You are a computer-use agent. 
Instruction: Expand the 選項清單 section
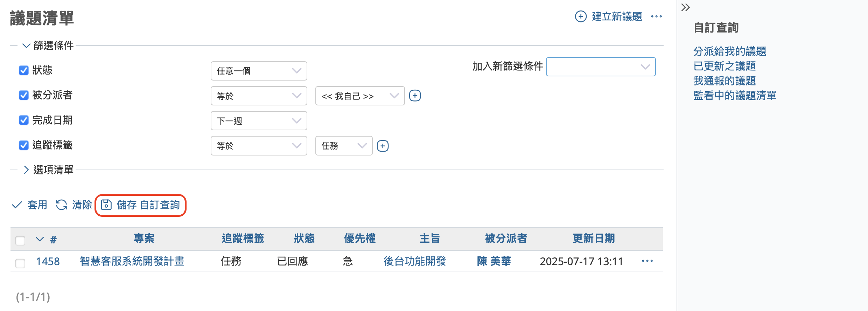(48, 170)
